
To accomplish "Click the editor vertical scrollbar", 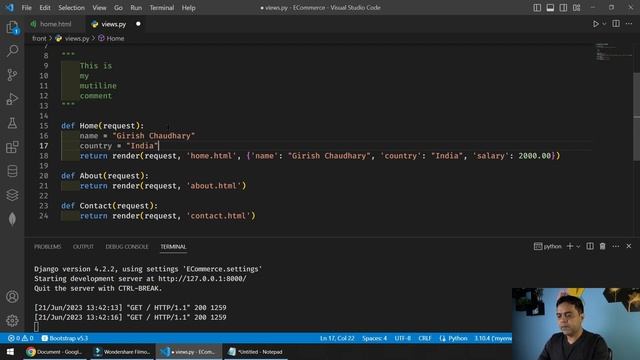I will tap(637, 116).
